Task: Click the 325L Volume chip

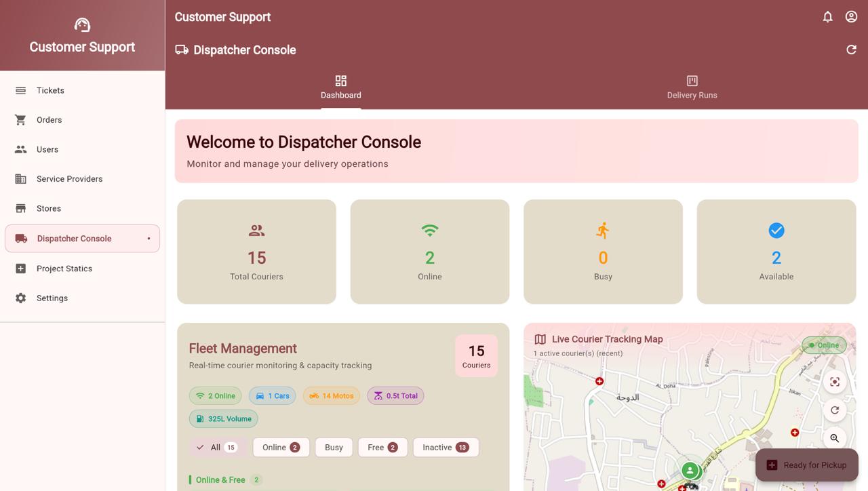Action: coord(223,418)
